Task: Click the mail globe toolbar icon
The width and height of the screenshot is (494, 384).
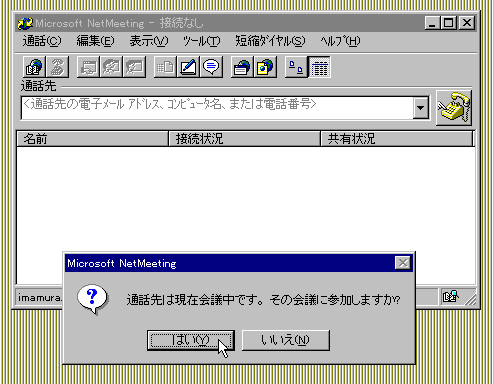Action: 242,67
